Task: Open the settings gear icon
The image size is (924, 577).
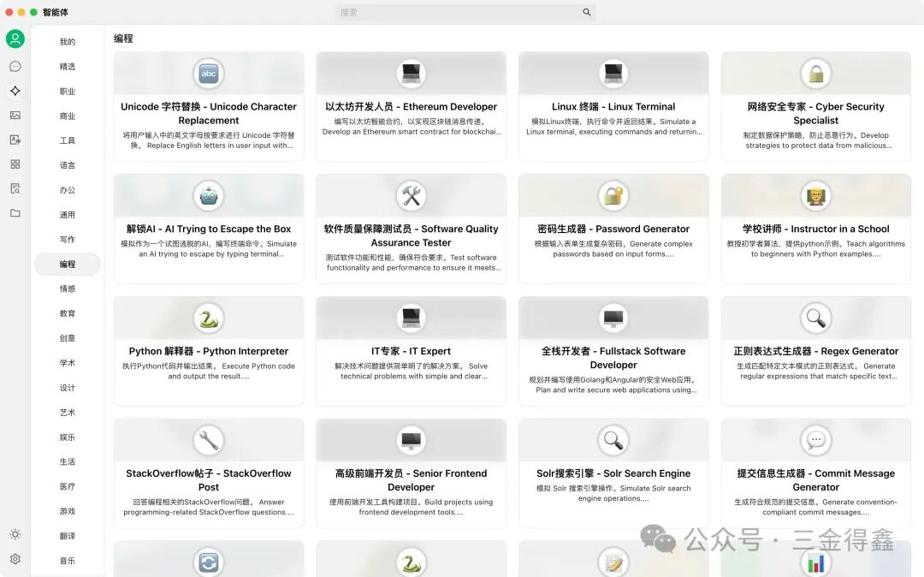Action: 15,559
